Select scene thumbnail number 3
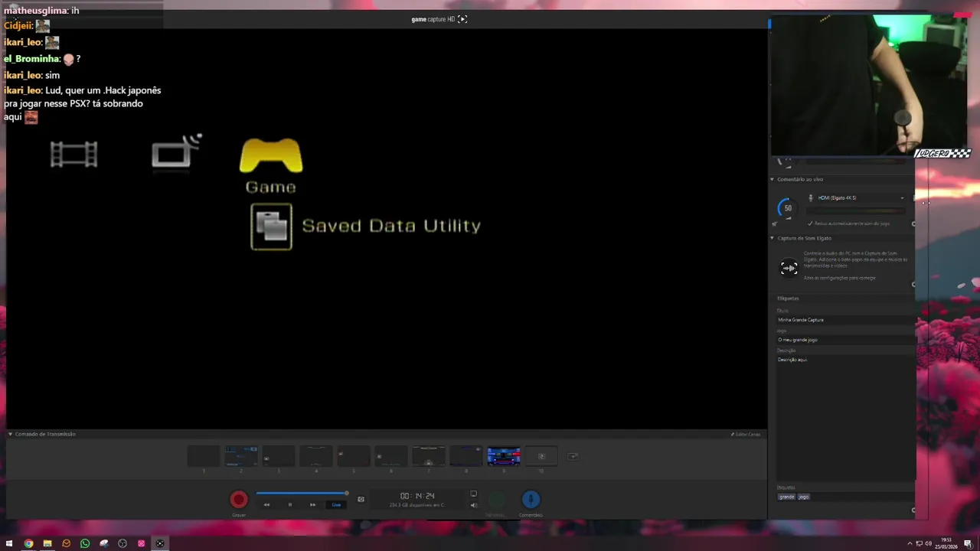This screenshot has height=551, width=980. [278, 456]
